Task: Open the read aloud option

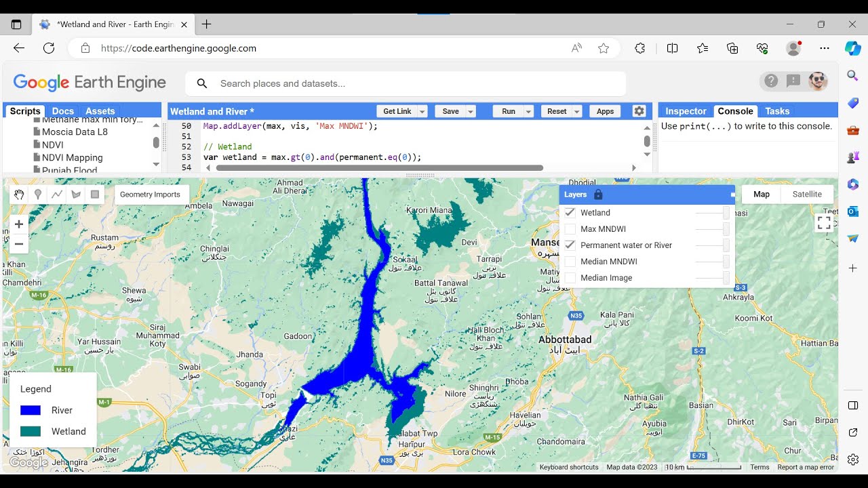Action: coord(576,48)
